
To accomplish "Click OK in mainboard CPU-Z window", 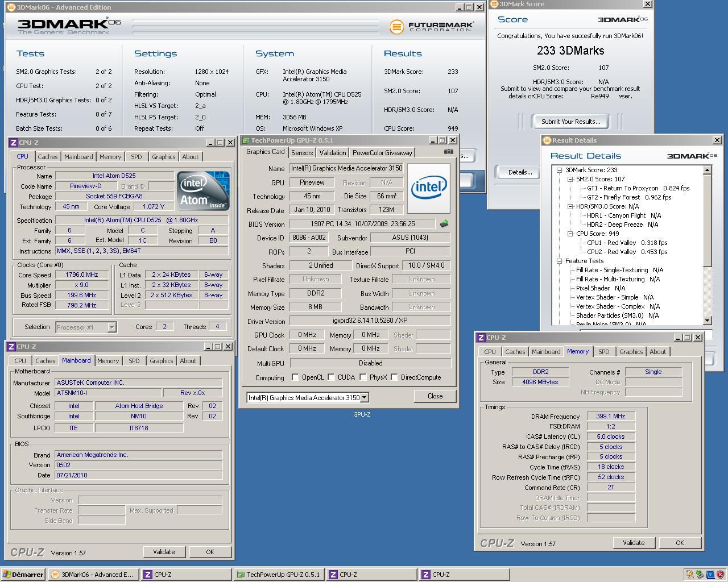I will pyautogui.click(x=210, y=552).
